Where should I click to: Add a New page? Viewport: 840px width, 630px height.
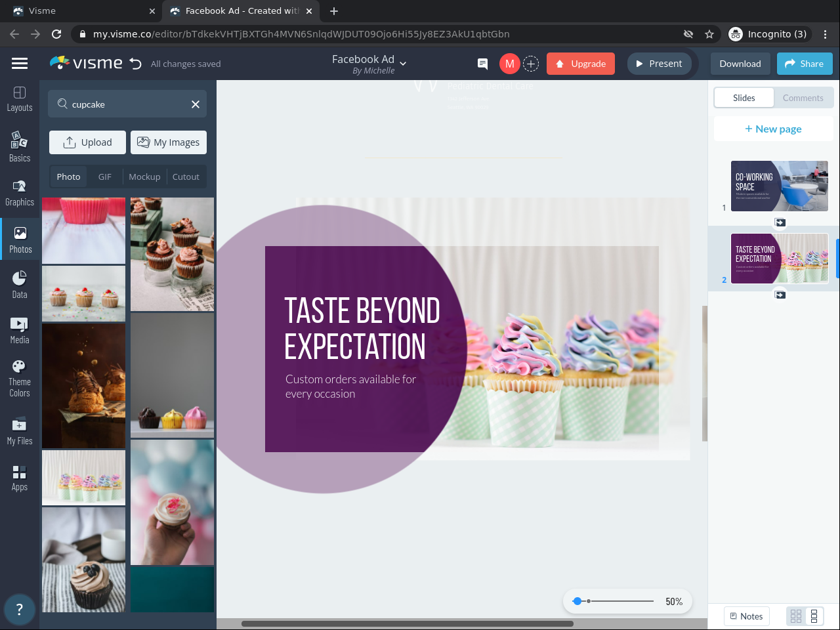[773, 129]
